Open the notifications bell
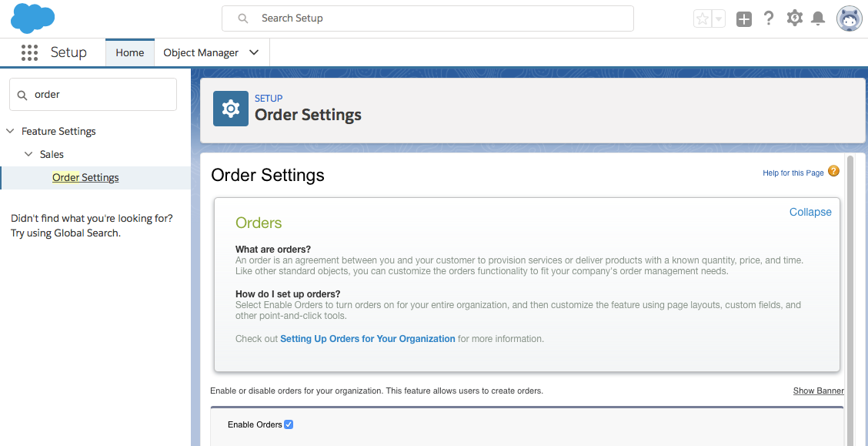The image size is (868, 446). click(x=818, y=18)
